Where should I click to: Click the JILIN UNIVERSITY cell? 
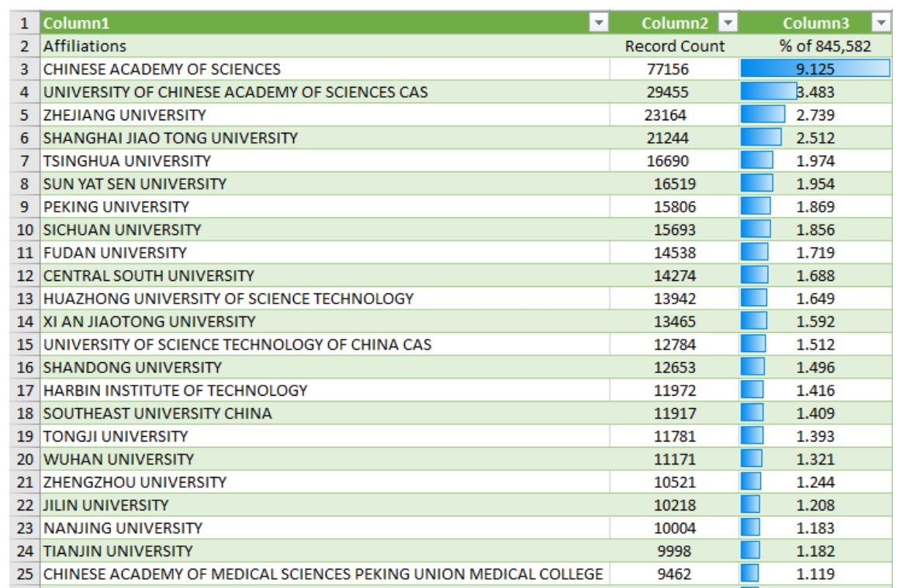coord(324,505)
